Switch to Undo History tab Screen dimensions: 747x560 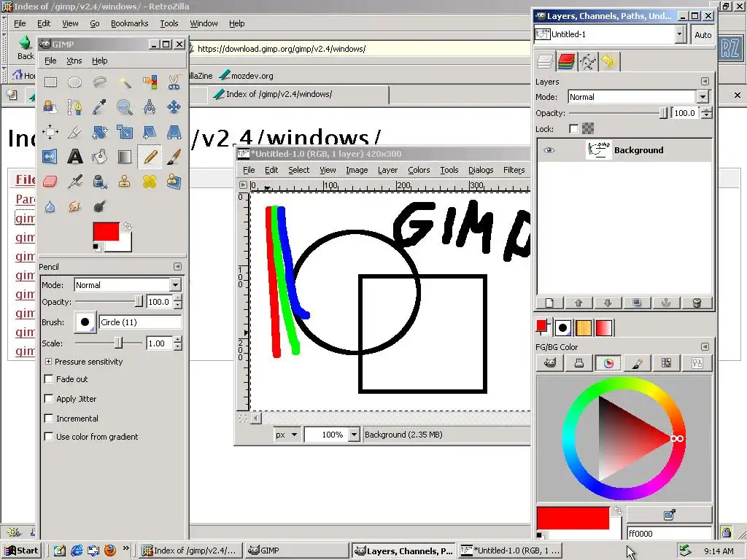(x=608, y=61)
